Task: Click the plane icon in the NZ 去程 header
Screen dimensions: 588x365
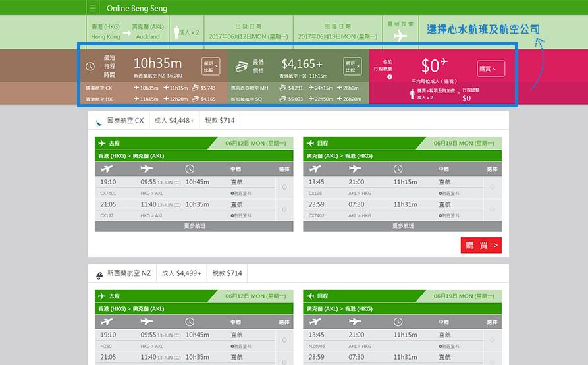Action: coord(101,296)
